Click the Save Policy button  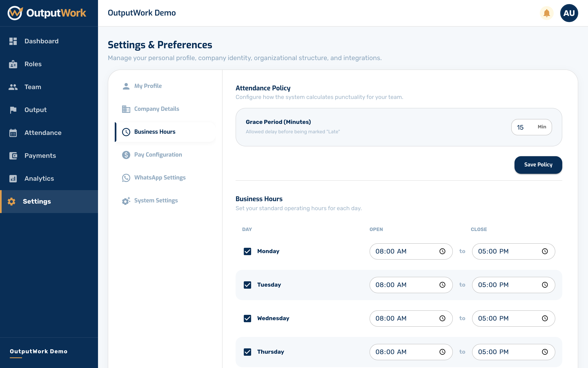(x=538, y=165)
